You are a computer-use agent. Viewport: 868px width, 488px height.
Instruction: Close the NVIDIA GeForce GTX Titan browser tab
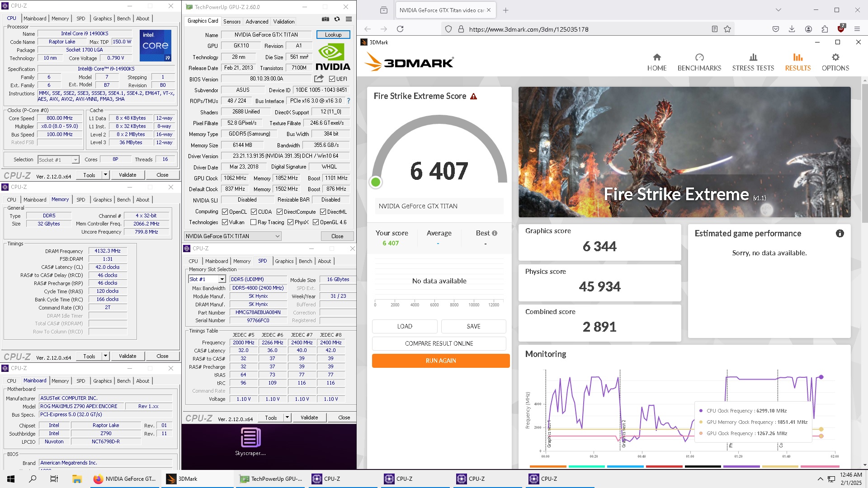click(x=489, y=10)
